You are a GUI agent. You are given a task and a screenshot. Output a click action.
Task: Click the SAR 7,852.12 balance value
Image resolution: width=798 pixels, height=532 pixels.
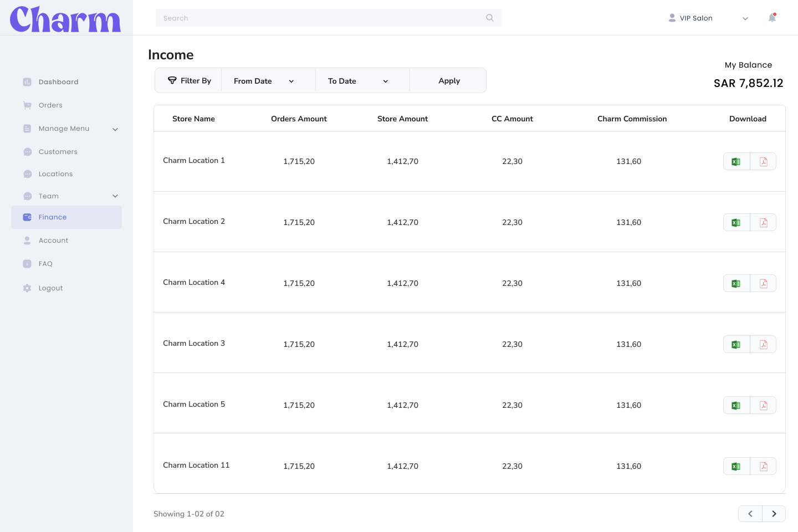click(x=748, y=83)
